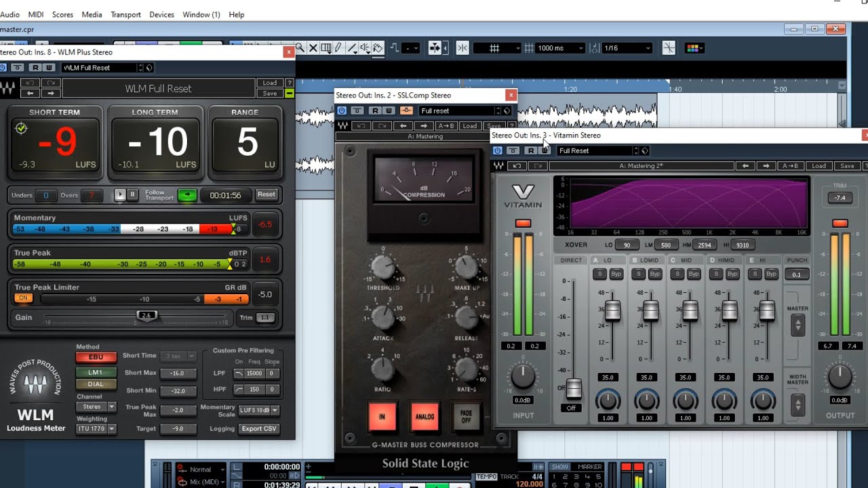
Task: Click the B LOMID band fader
Action: pos(651,310)
